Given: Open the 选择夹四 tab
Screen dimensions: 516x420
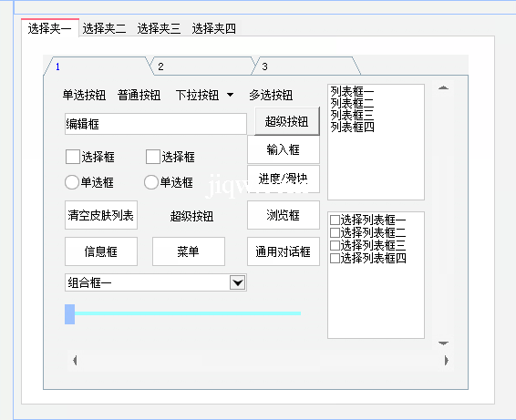Looking at the screenshot, I should coord(214,28).
